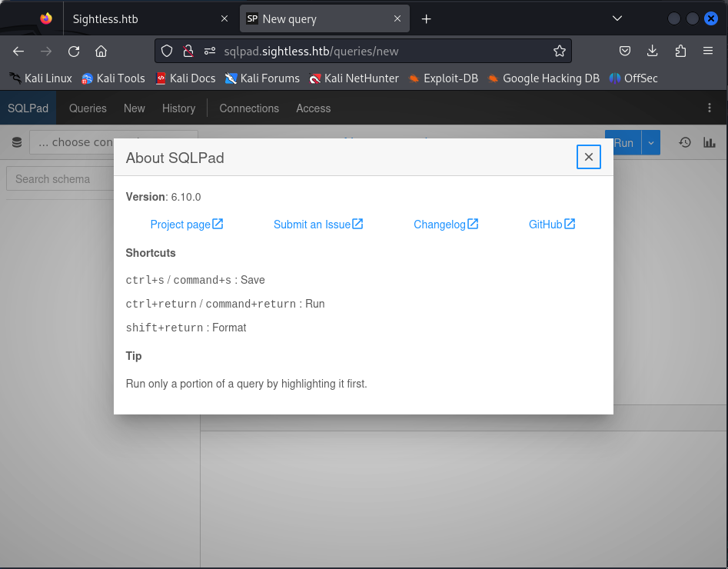Click the tracking protection shield icon
Image resolution: width=728 pixels, height=569 pixels.
tap(167, 51)
